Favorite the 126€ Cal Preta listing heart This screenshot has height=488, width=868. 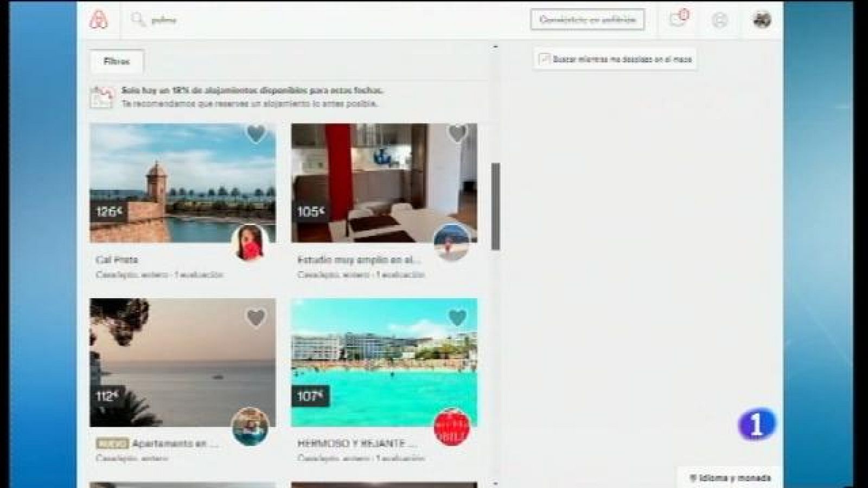coord(256,134)
